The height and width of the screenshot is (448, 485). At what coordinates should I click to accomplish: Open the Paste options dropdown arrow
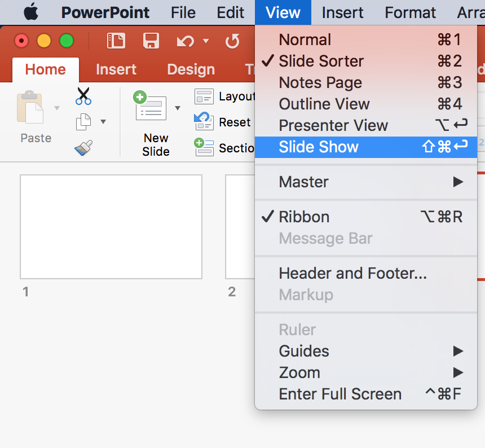(x=57, y=108)
